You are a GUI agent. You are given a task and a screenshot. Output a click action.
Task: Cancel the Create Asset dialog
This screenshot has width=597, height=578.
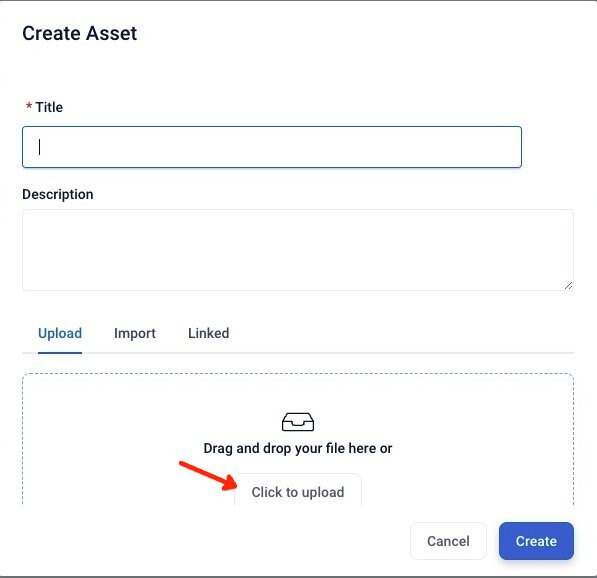pos(448,541)
